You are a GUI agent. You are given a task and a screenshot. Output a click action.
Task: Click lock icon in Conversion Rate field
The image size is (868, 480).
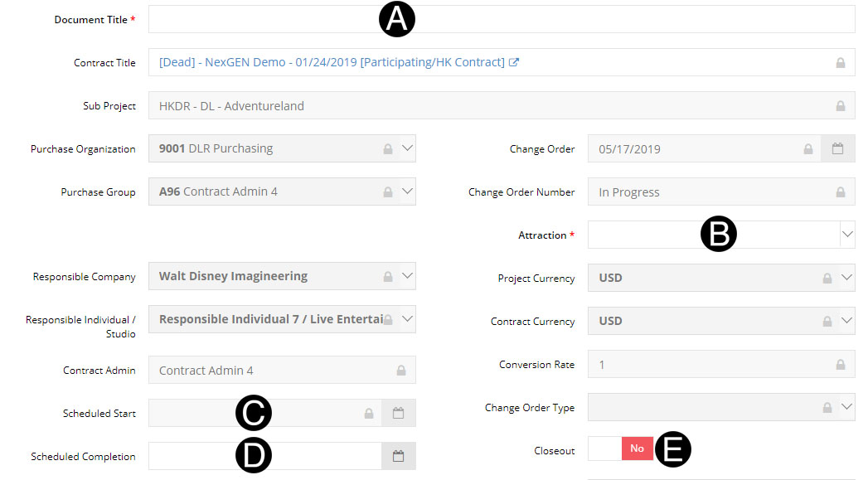[840, 365]
